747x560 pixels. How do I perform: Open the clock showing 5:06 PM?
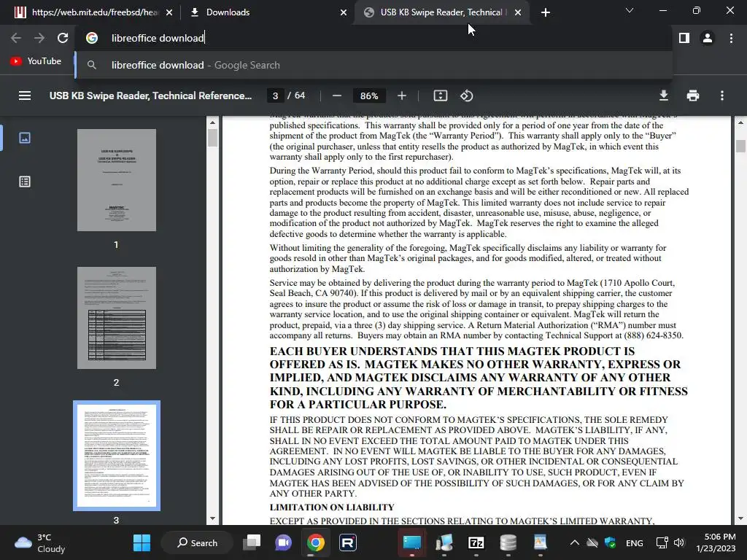716,542
